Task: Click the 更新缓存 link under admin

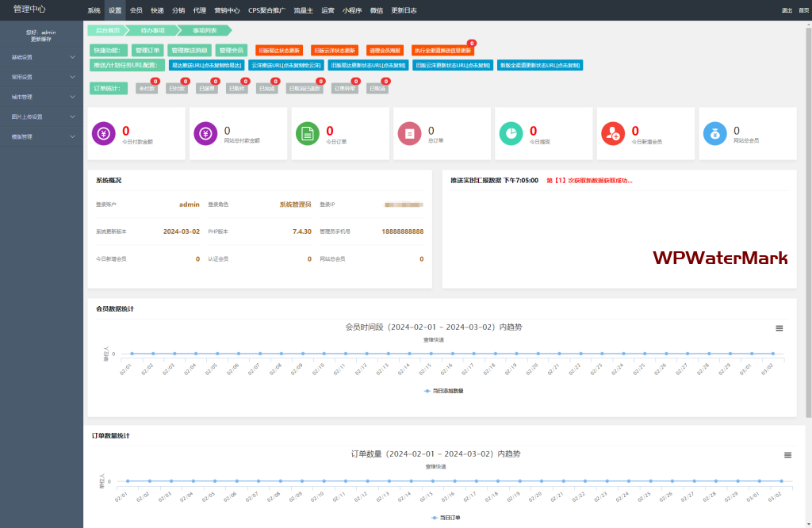Action: pyautogui.click(x=41, y=38)
